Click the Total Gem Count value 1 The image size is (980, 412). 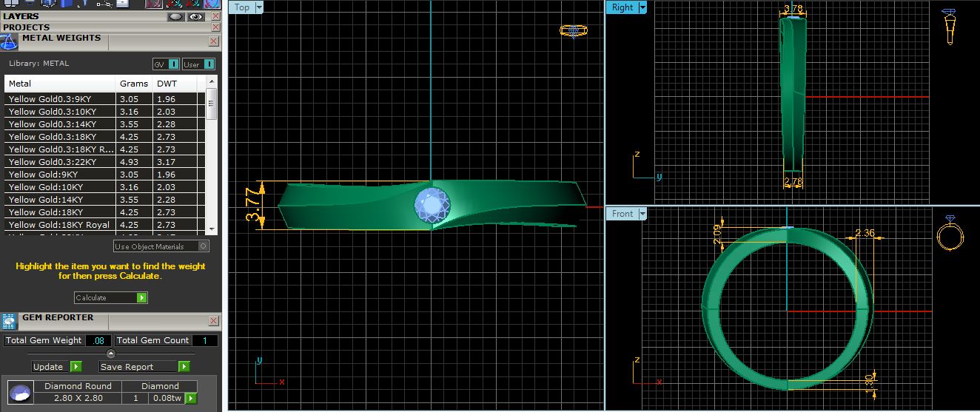click(205, 340)
